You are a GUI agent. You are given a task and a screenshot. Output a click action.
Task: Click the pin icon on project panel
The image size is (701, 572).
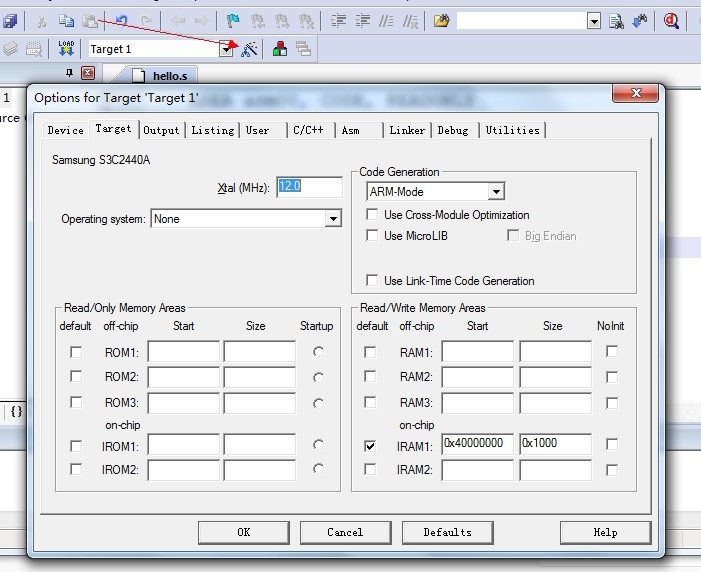click(x=69, y=72)
